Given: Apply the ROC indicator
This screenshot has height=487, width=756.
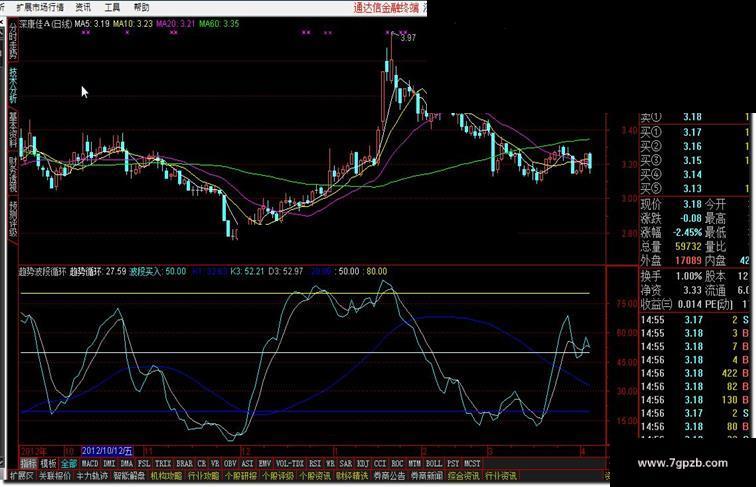Looking at the screenshot, I should tap(397, 463).
